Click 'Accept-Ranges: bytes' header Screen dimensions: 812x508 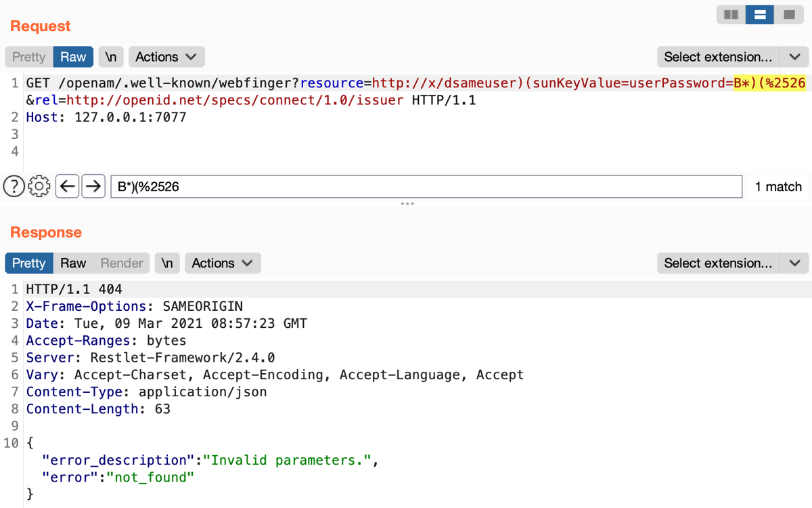click(106, 341)
